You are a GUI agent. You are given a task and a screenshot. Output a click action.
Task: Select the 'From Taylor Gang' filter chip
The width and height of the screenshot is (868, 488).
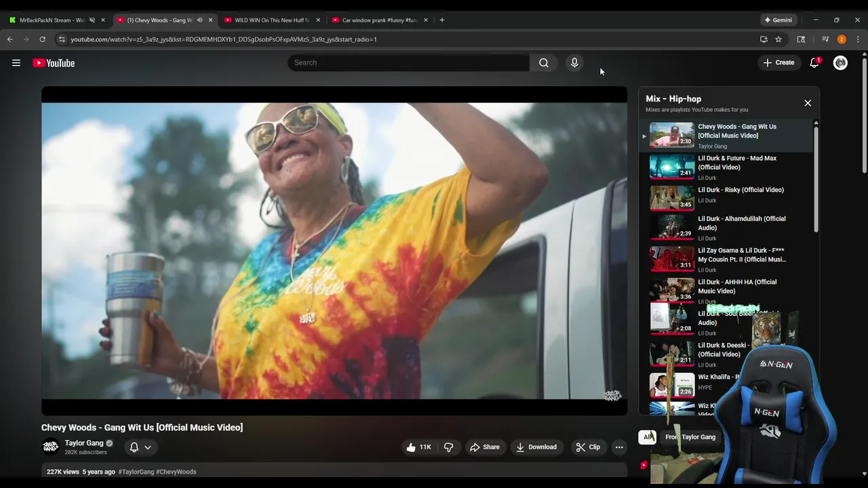690,437
